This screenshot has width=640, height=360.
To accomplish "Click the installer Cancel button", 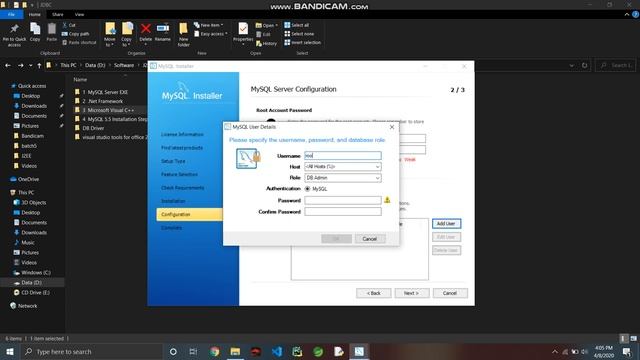I will tap(450, 293).
